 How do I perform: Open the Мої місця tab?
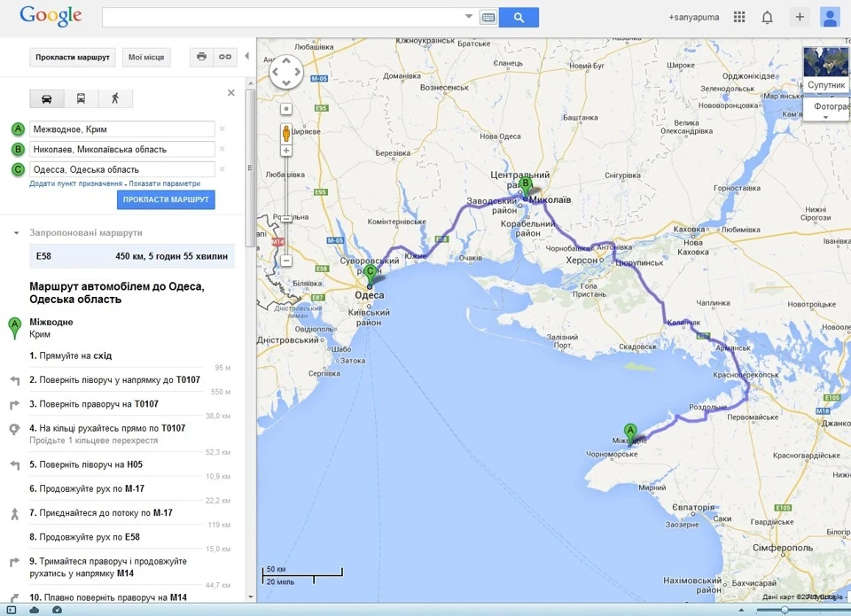tap(146, 57)
